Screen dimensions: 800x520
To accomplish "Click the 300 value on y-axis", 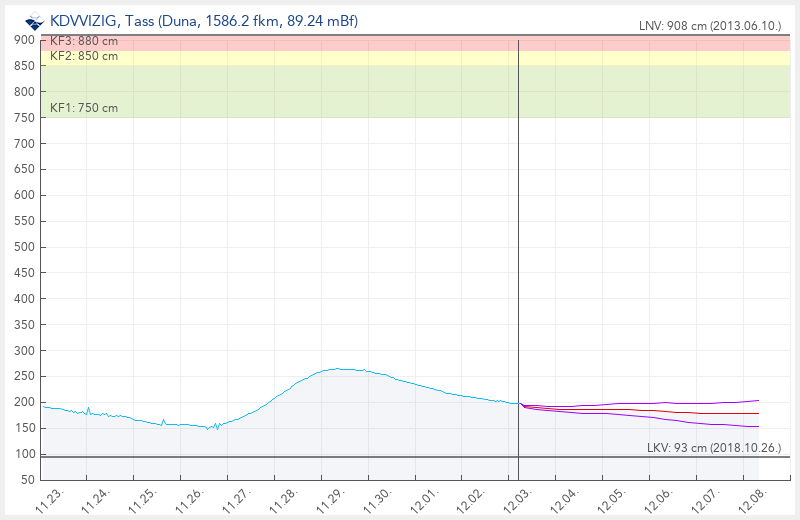I will pos(25,350).
